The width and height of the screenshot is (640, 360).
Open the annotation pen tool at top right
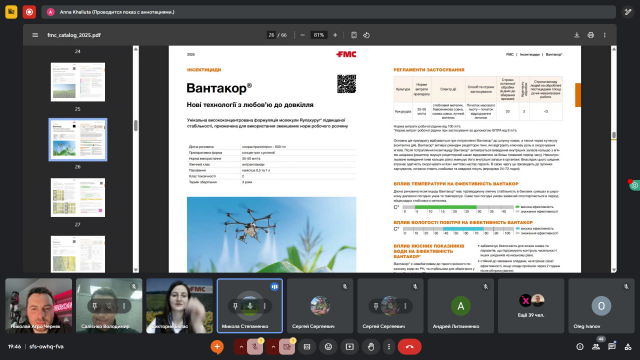[x=628, y=12]
